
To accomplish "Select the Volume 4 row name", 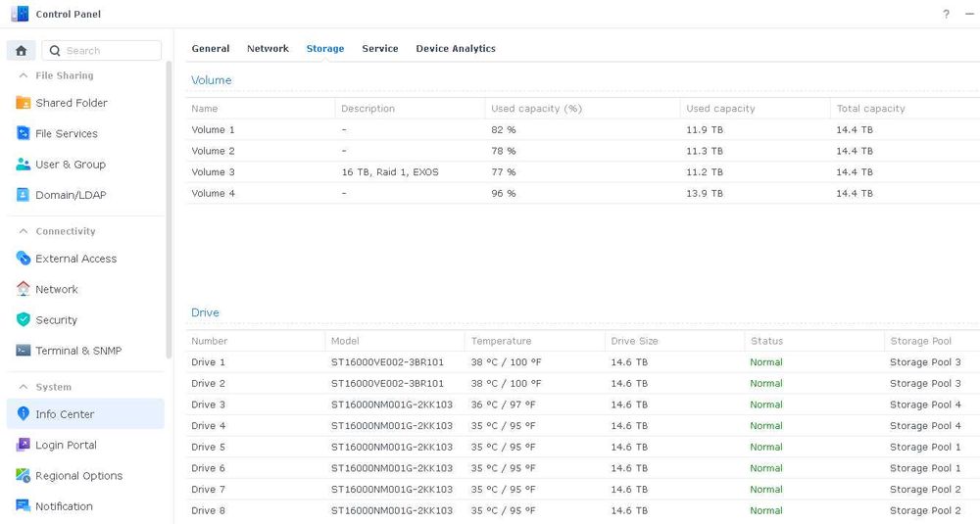I will pyautogui.click(x=213, y=194).
